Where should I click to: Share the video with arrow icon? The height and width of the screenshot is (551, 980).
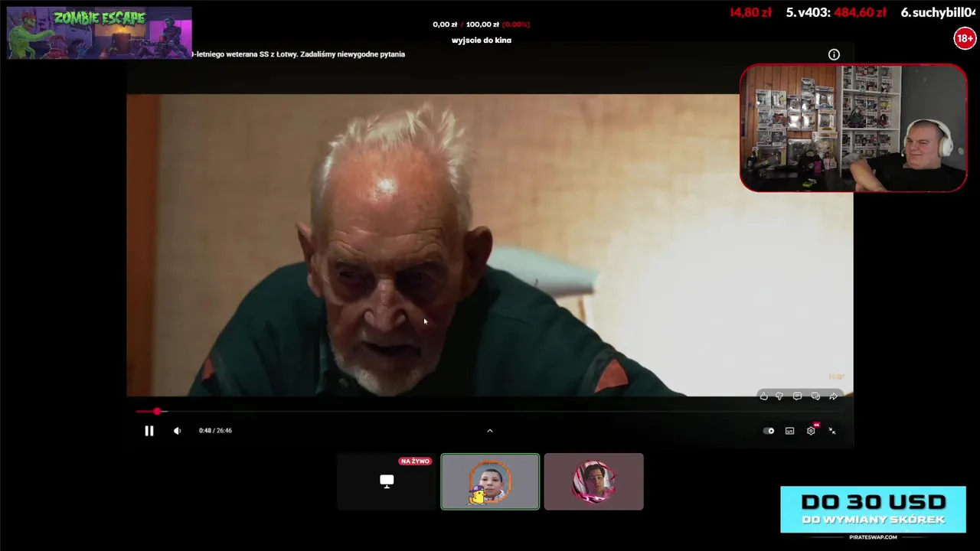tap(833, 396)
